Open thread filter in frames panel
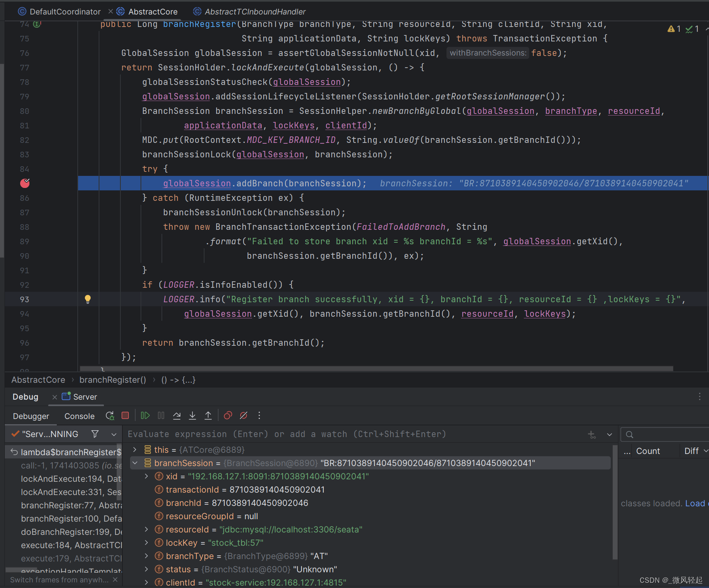Screen dimensions: 709x588 click(x=95, y=434)
